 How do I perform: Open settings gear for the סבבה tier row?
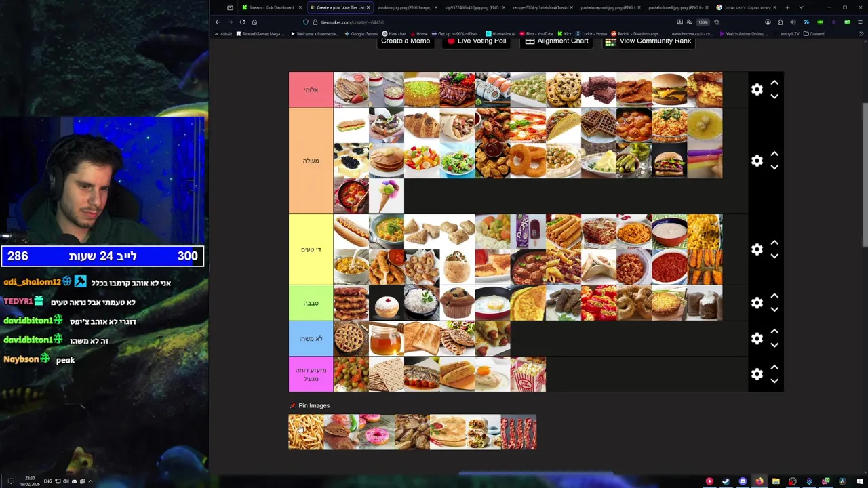click(x=757, y=303)
